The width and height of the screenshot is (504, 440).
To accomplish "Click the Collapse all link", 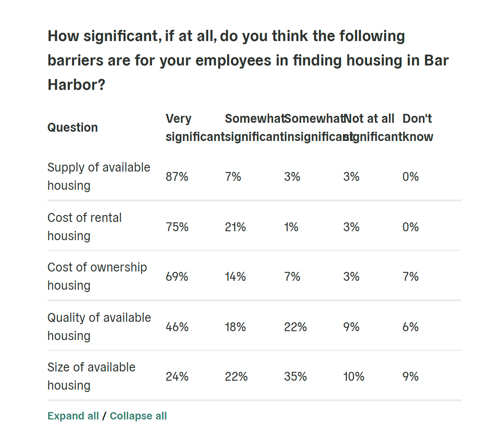I will [138, 416].
